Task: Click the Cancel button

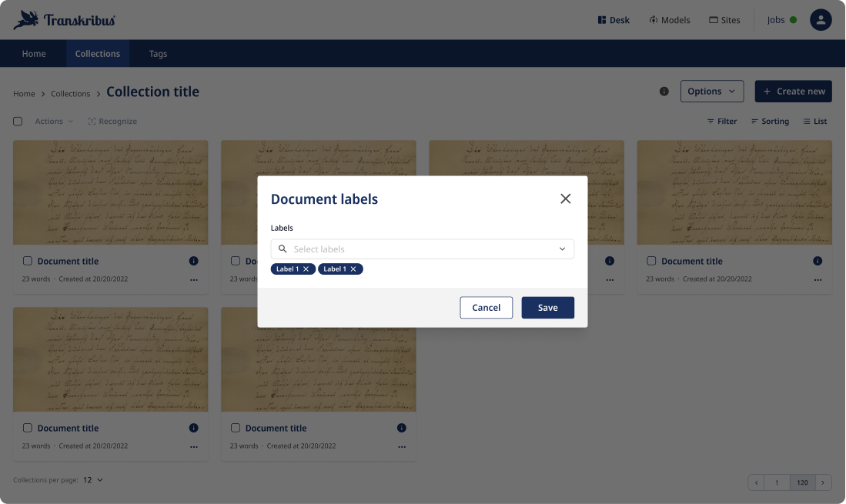Action: (x=486, y=308)
